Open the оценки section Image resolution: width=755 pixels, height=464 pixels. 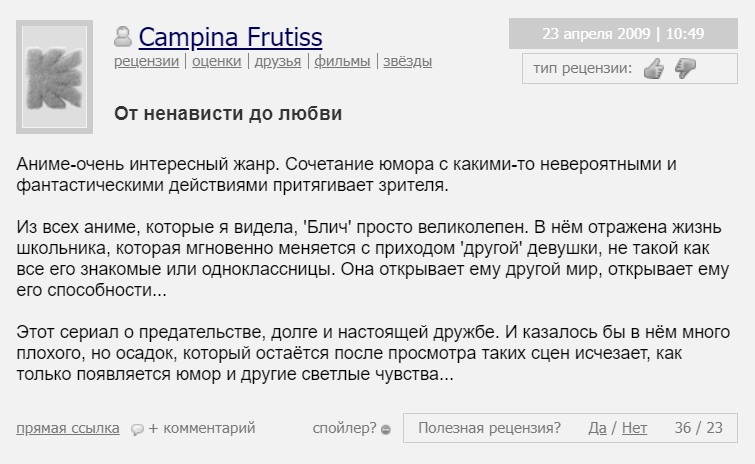pyautogui.click(x=215, y=61)
